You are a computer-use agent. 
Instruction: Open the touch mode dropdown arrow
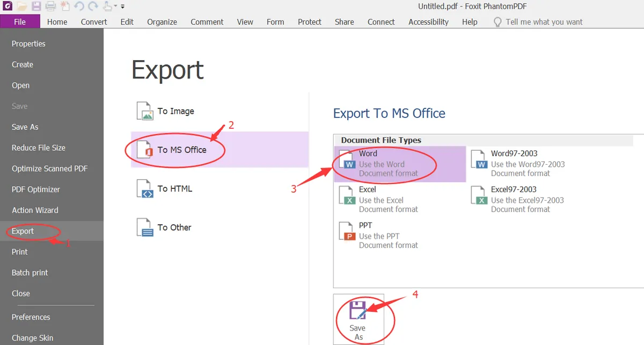pyautogui.click(x=115, y=7)
